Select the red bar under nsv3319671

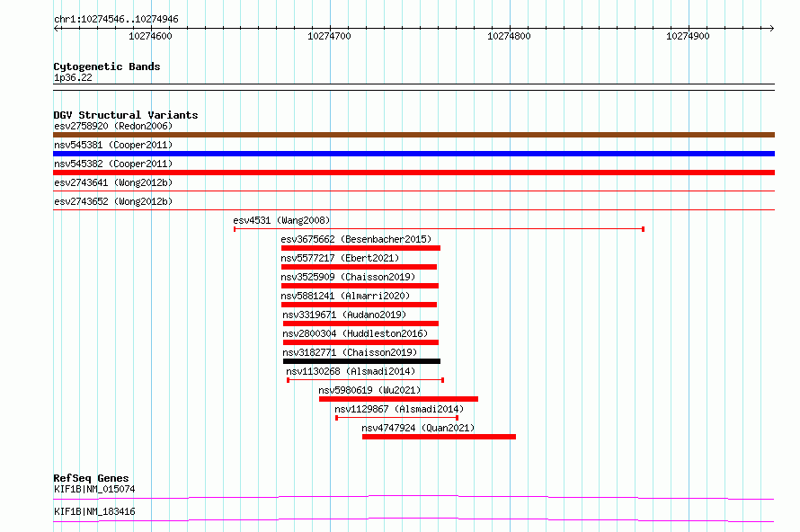coord(360,324)
